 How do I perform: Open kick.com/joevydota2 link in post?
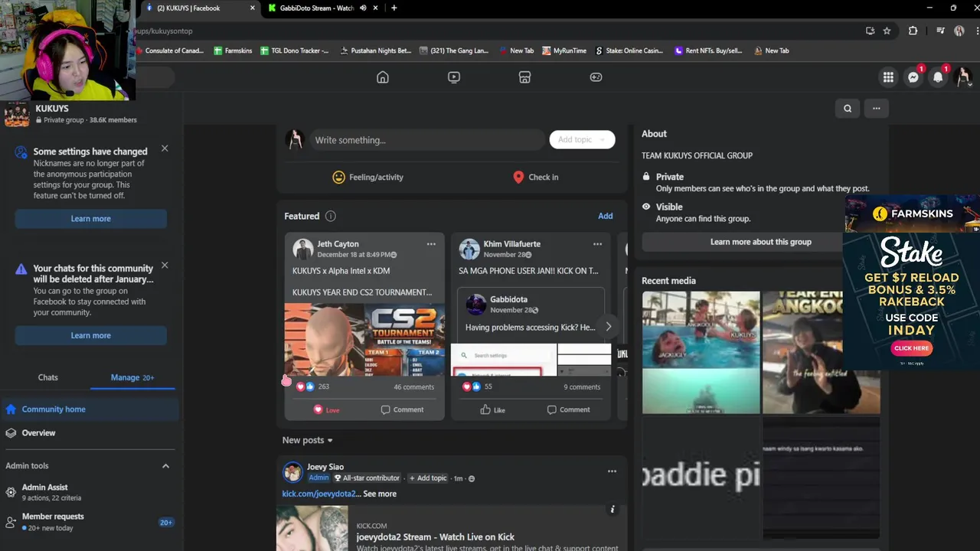(319, 494)
